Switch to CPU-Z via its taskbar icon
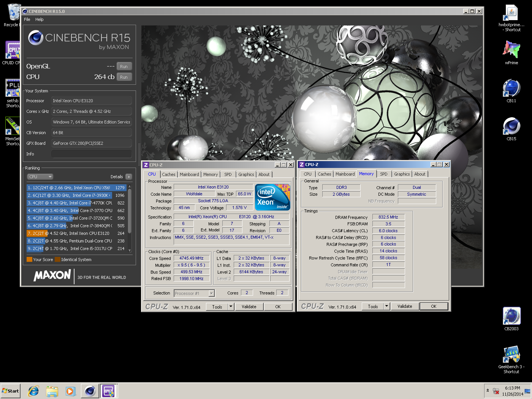The image size is (532, 399). [x=108, y=391]
